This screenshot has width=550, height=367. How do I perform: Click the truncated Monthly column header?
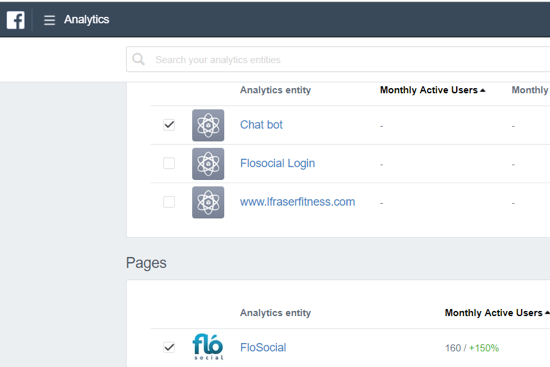[x=530, y=90]
